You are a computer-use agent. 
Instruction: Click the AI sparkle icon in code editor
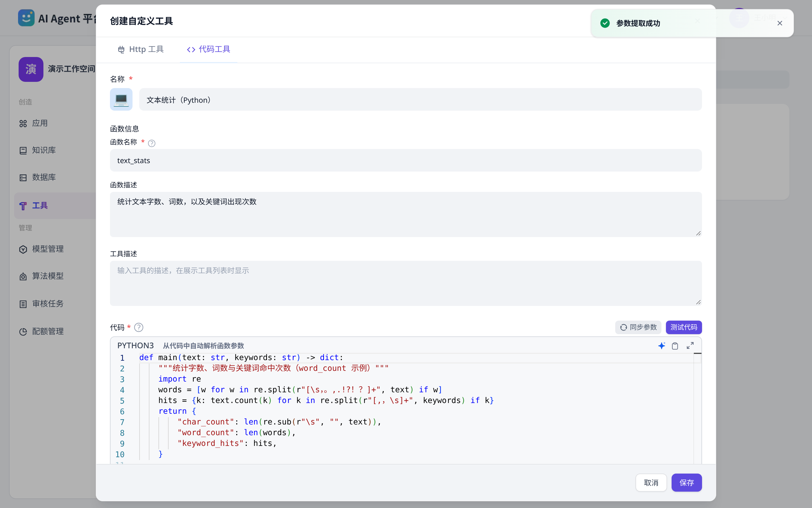(661, 346)
